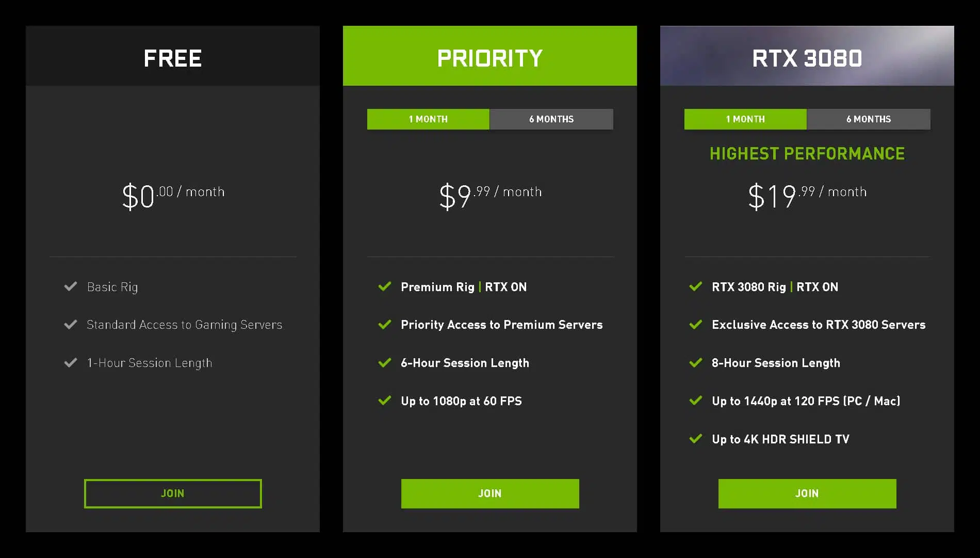Switch RTX 3080 plan to 6 Months billing
Image resolution: width=980 pixels, height=558 pixels.
[869, 119]
